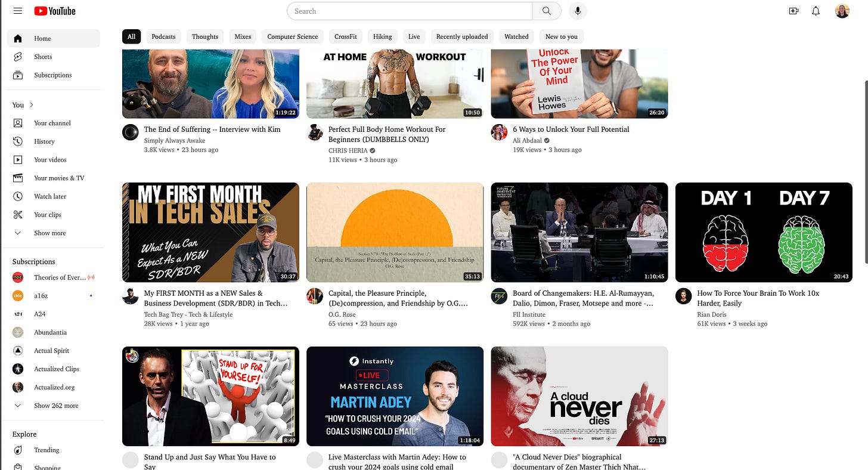Open 'Perfect Full Body Home Workout' title

pos(387,134)
